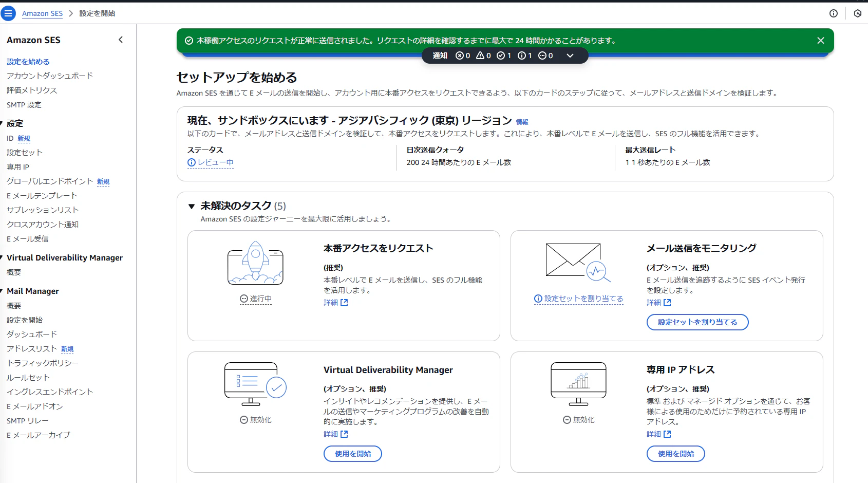Open 設定を始める in the sidebar
This screenshot has height=483, width=868.
[x=28, y=62]
